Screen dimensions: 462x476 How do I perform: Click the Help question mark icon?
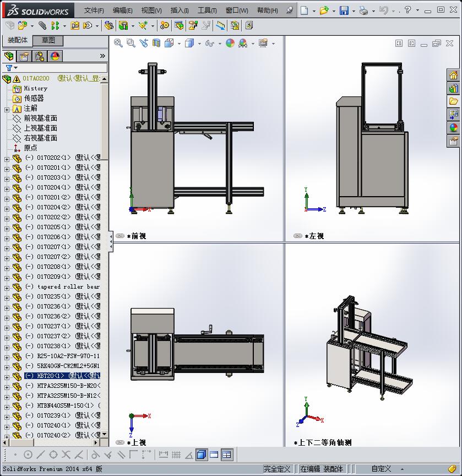(407, 10)
